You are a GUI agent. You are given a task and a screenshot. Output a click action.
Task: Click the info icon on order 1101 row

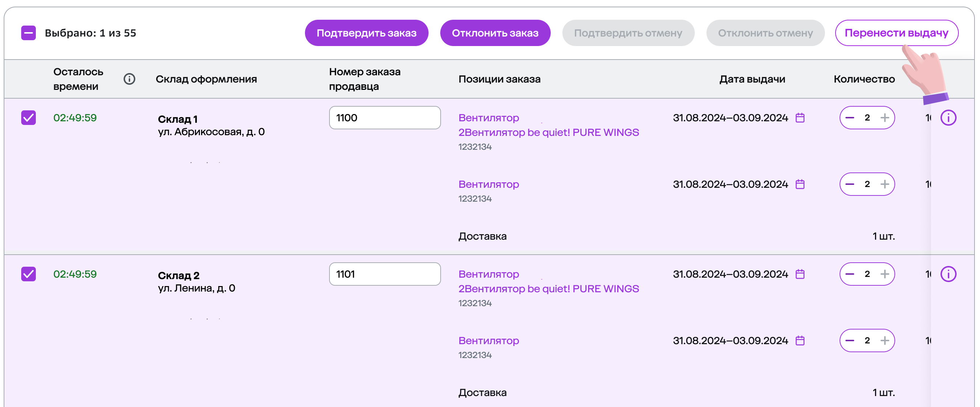point(948,274)
